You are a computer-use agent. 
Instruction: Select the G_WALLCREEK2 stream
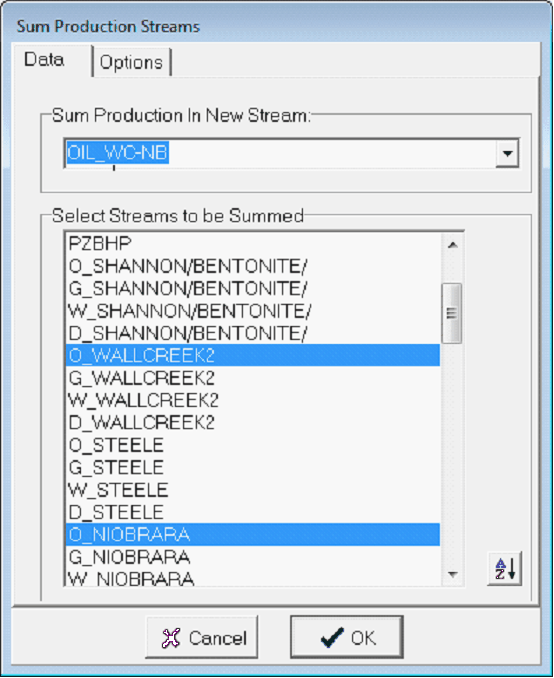(253, 378)
